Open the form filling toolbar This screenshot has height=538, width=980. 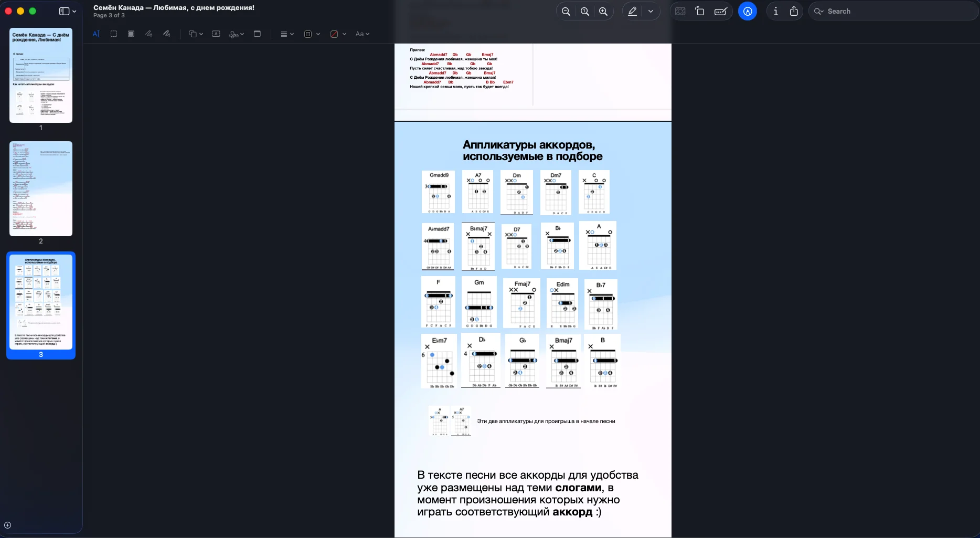pos(720,11)
